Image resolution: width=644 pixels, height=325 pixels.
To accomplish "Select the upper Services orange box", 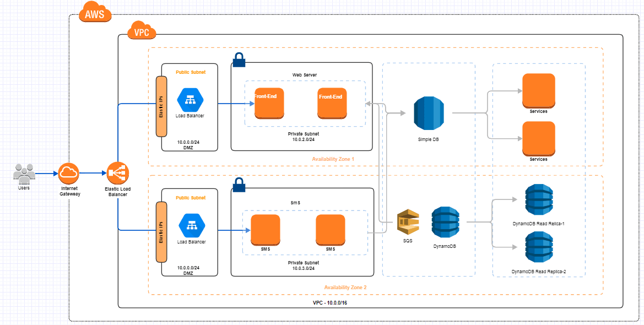I will coord(538,90).
